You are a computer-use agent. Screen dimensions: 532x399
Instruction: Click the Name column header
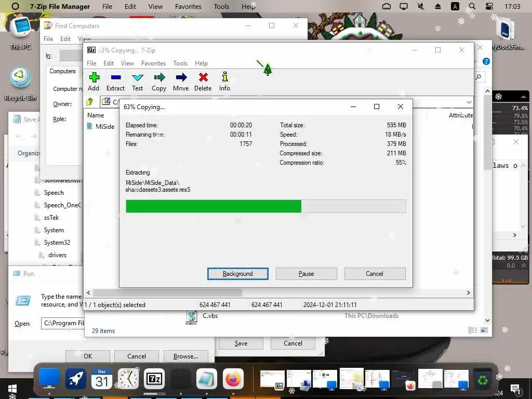click(x=96, y=115)
